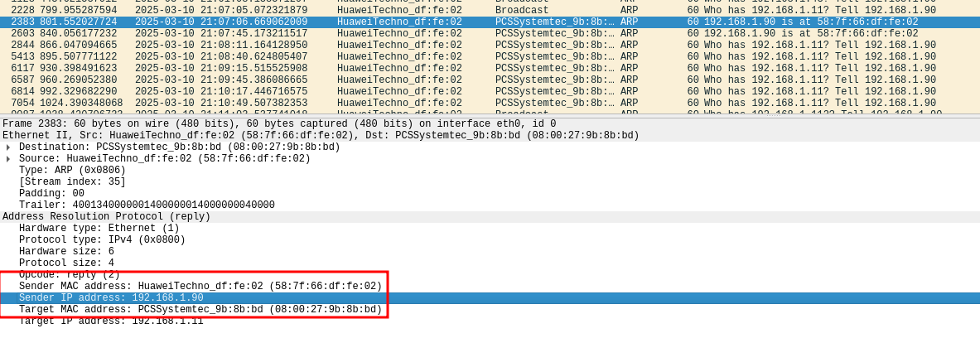Select packet 2383 ARP reply row
Image resolution: width=980 pixels, height=343 pixels.
pyautogui.click(x=331, y=22)
